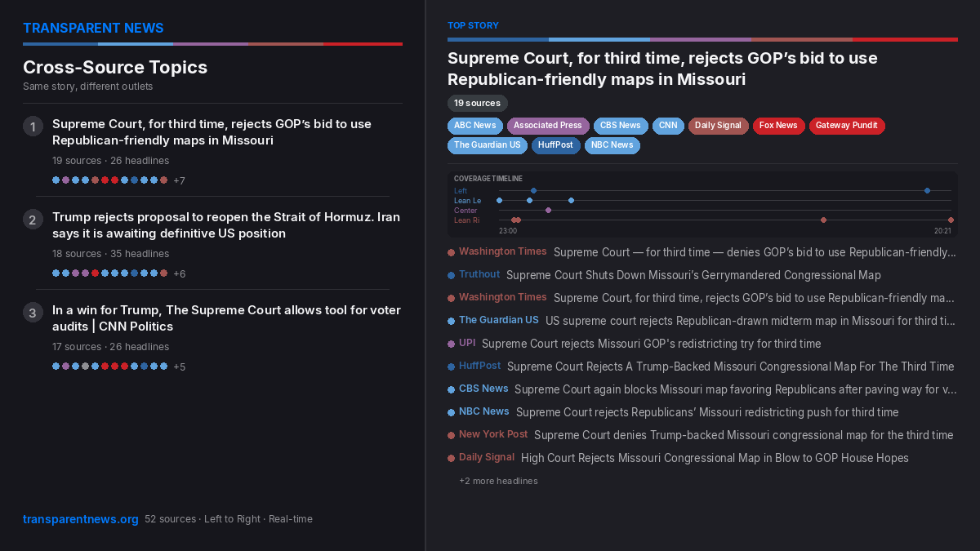
Task: Open Guardian headline 'rejects Republican-drawn midterm map'
Action: 751,321
